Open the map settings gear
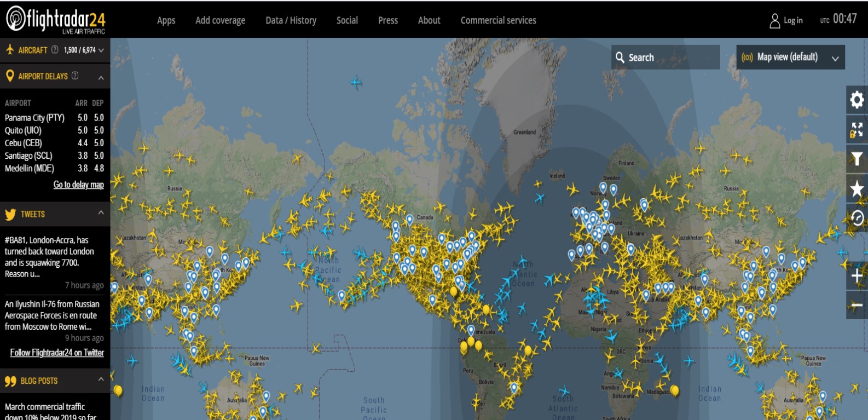868x420 pixels. pyautogui.click(x=857, y=100)
